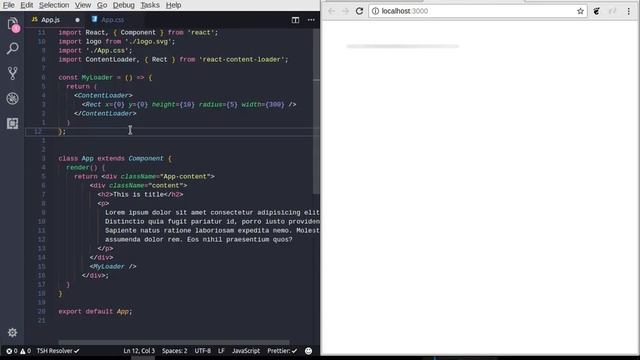Click the localhost:3000 address bar
Screen dimensions: 640x360
478,11
